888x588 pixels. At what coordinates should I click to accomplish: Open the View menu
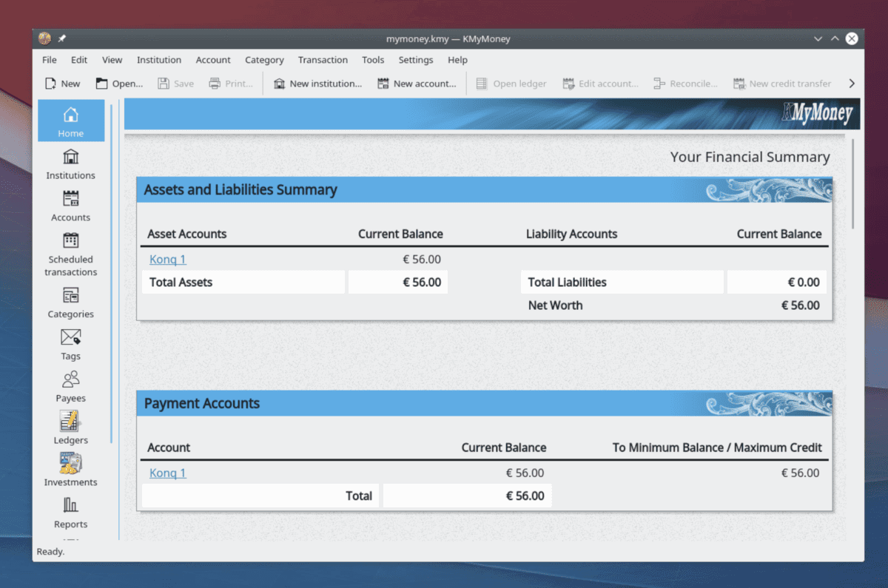pos(112,60)
